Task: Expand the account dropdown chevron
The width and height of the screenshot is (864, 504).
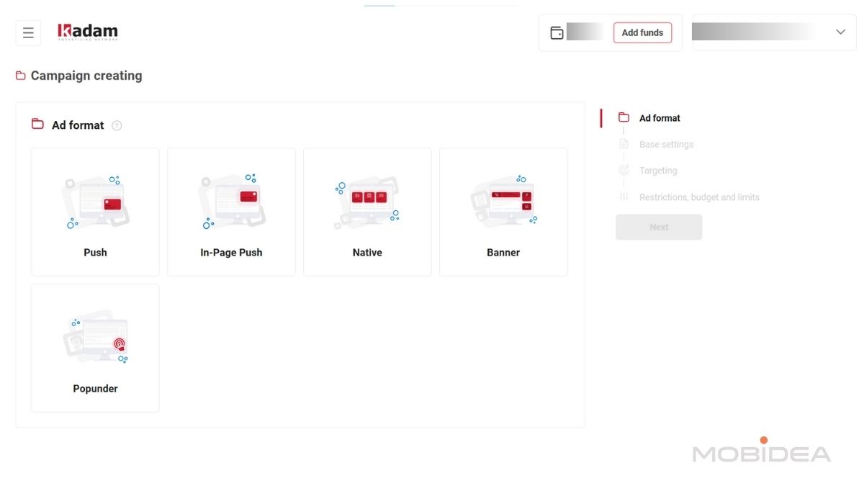Action: pos(840,32)
